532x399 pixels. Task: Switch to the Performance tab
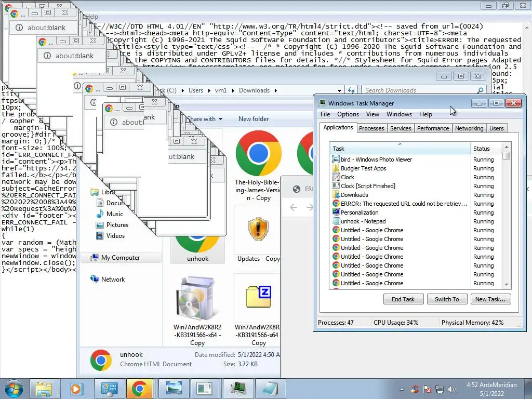tap(433, 128)
